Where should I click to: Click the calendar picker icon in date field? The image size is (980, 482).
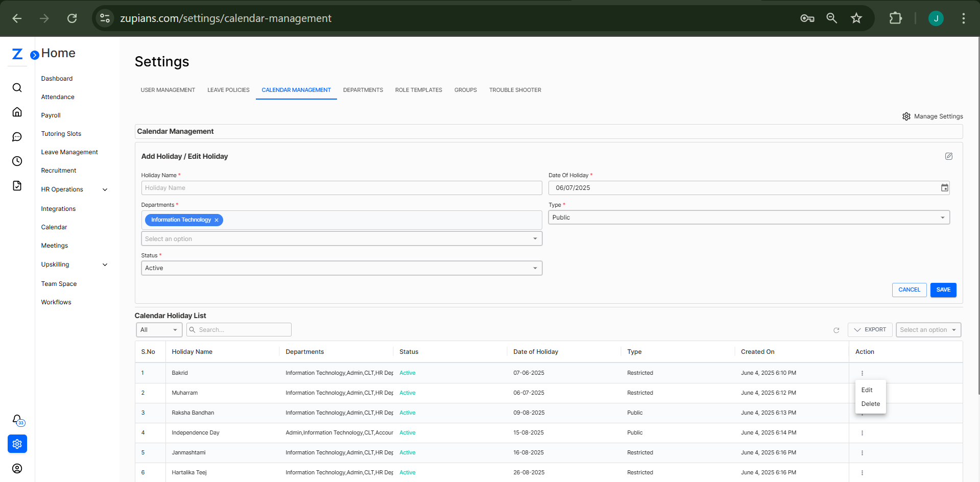tap(944, 188)
